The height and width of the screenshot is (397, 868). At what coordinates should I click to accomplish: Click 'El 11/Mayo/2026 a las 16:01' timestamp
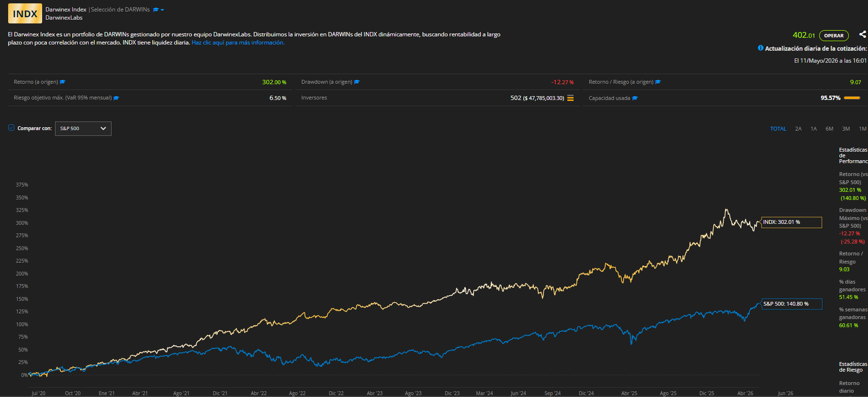point(830,61)
